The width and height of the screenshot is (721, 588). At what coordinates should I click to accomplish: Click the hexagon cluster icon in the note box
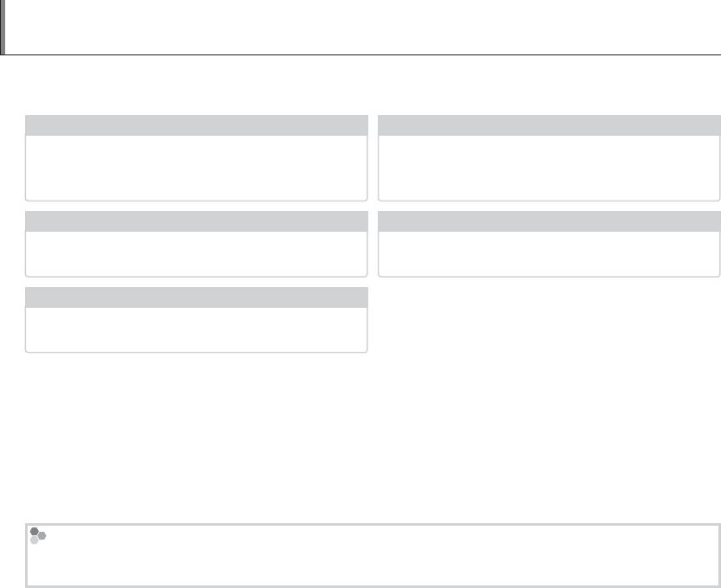point(37,534)
